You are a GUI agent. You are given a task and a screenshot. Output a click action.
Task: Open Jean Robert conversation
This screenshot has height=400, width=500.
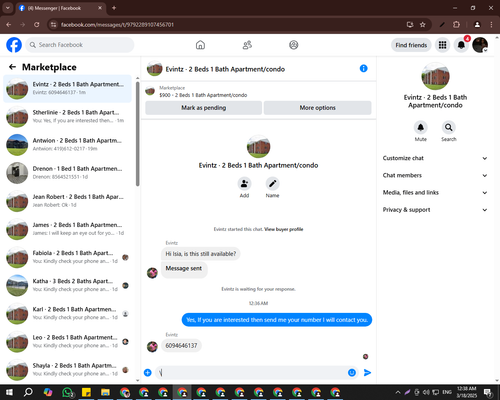(x=67, y=201)
